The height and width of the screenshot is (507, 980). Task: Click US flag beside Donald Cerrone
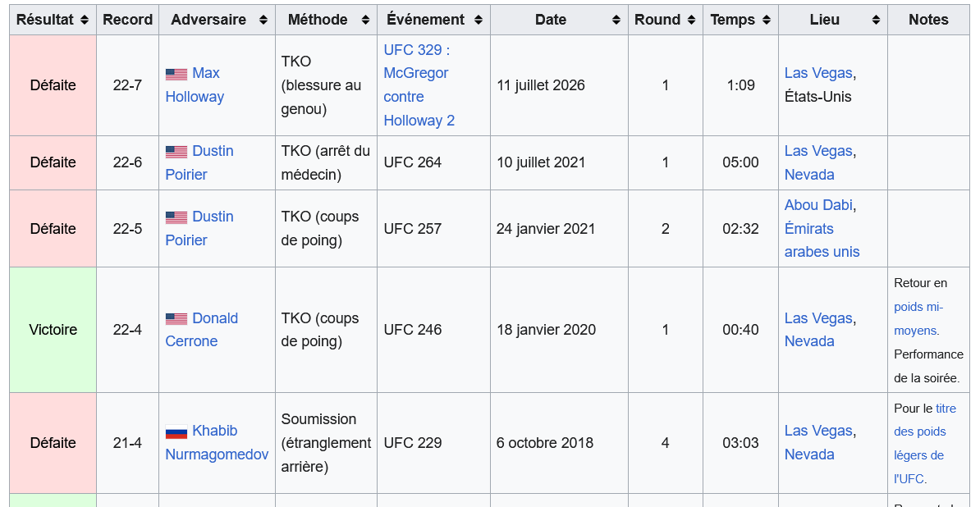click(176, 319)
